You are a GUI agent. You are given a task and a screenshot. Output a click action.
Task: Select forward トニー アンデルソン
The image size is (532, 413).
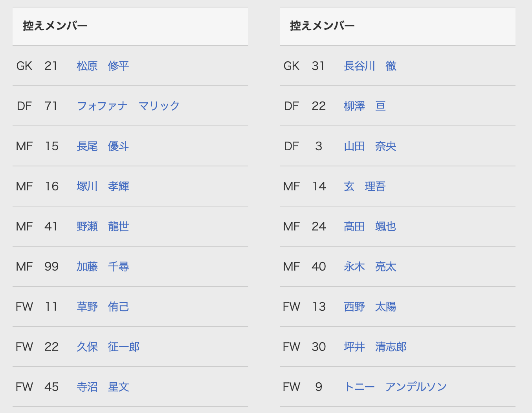tap(395, 387)
